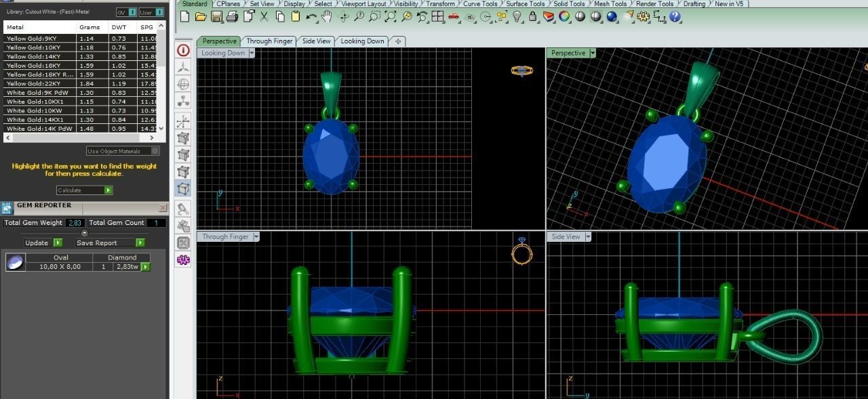Viewport: 868px width, 399px height.
Task: Open the Through Finger viewport title dropdown
Action: (x=255, y=236)
